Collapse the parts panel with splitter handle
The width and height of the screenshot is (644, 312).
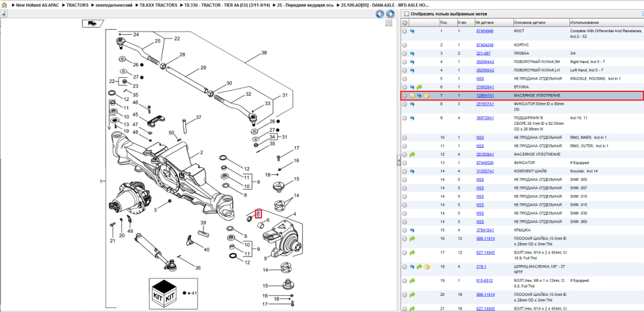click(x=399, y=160)
